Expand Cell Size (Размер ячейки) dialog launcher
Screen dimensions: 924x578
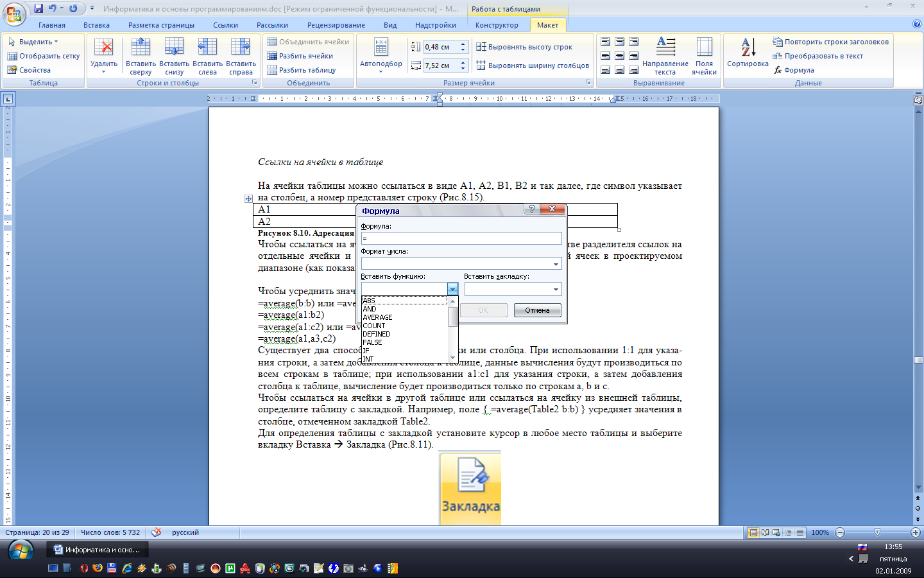(x=588, y=83)
